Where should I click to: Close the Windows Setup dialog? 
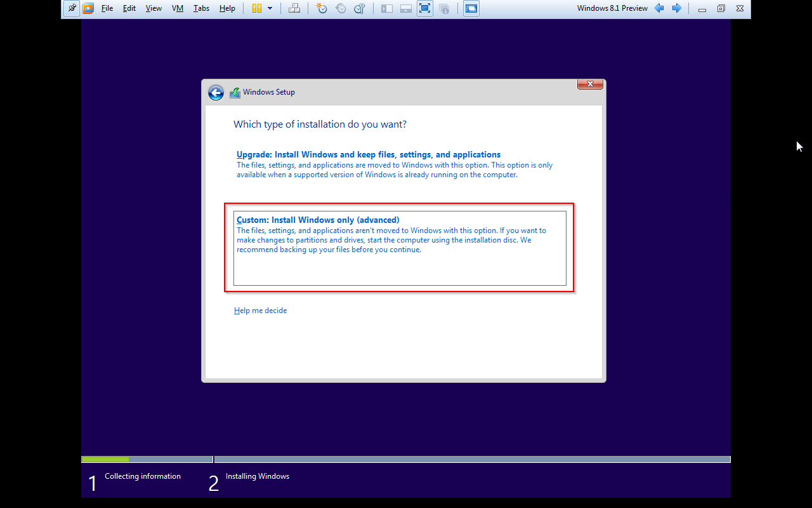coord(590,84)
